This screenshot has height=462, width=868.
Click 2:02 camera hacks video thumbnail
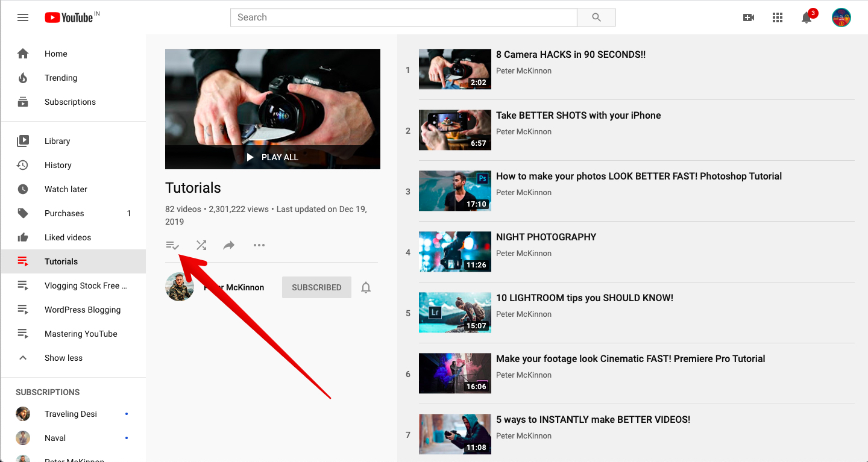click(455, 69)
